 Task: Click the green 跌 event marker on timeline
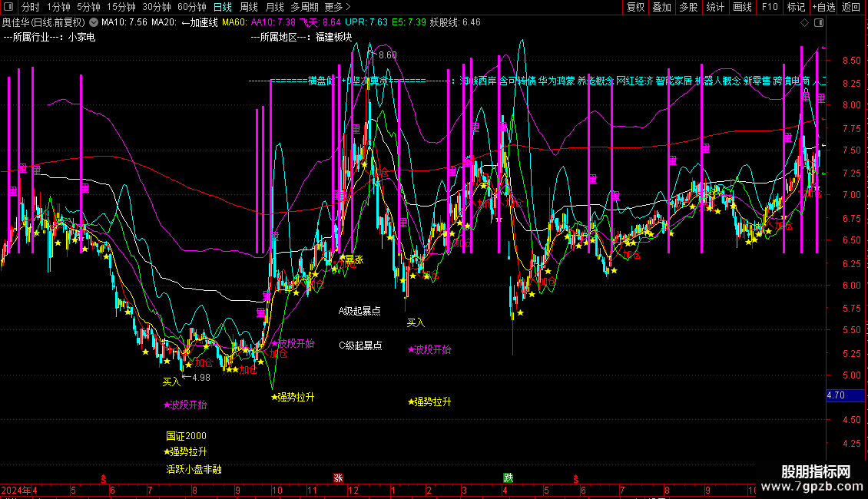[x=509, y=478]
